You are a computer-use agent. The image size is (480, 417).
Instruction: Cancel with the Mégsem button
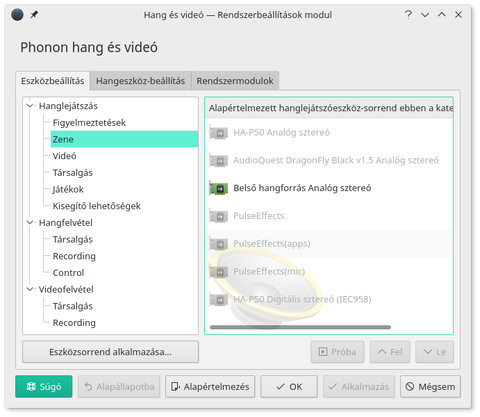[x=430, y=387]
